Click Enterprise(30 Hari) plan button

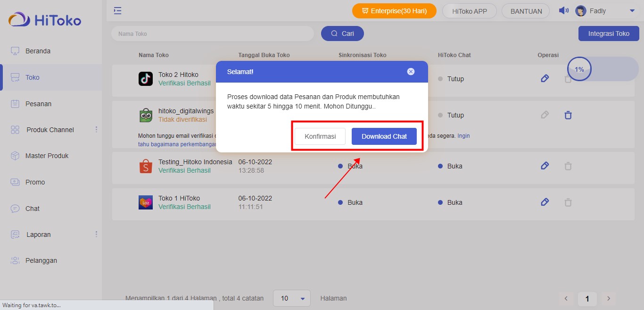click(x=394, y=11)
